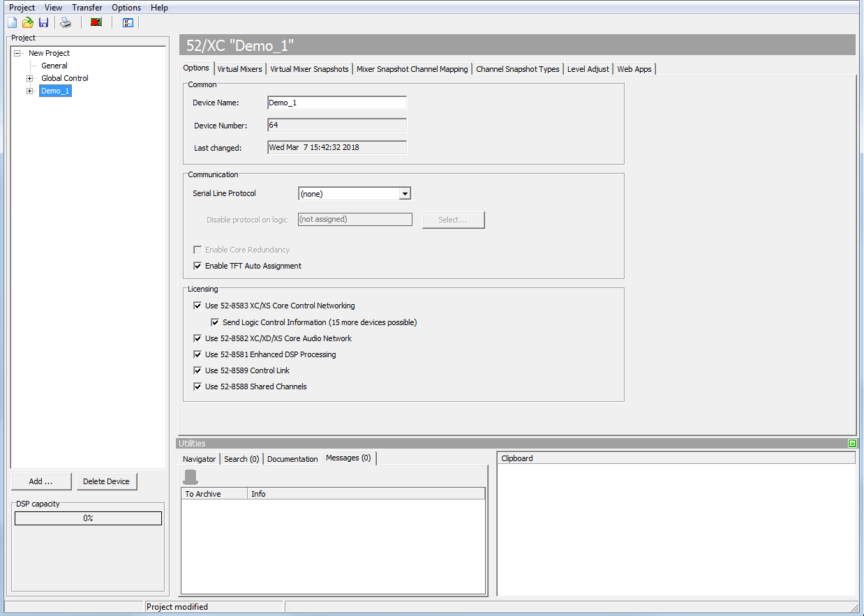
Task: Open the print dialog from toolbar
Action: tap(65, 22)
